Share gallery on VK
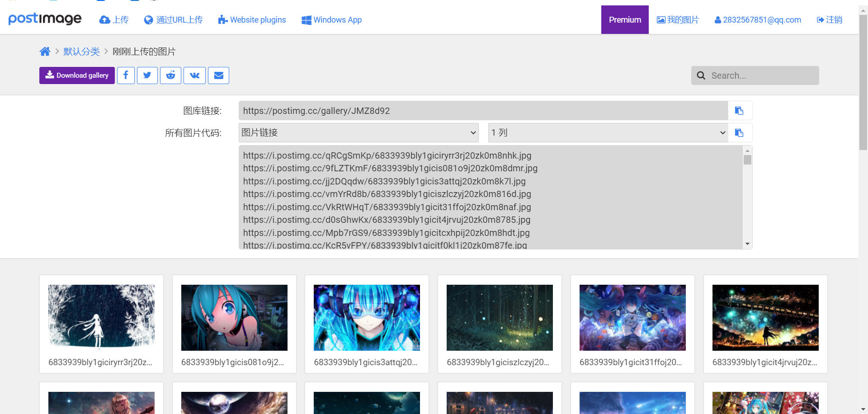Image resolution: width=868 pixels, height=414 pixels. [x=194, y=75]
